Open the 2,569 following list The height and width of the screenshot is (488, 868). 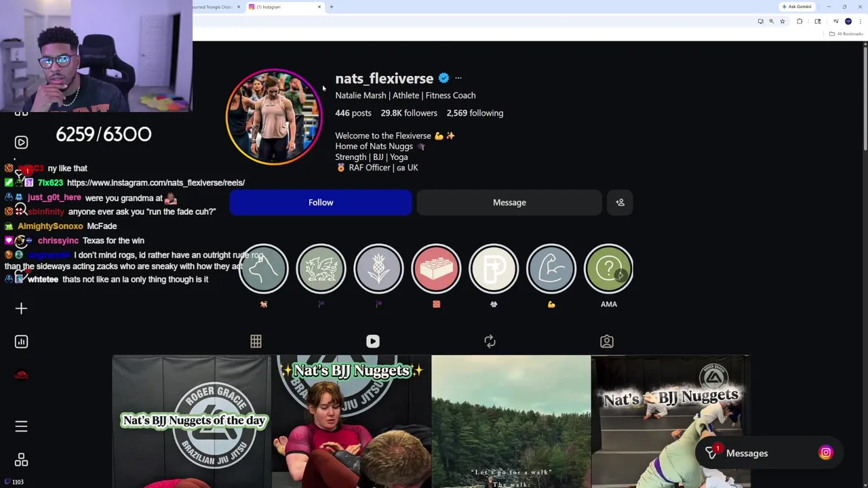[475, 113]
